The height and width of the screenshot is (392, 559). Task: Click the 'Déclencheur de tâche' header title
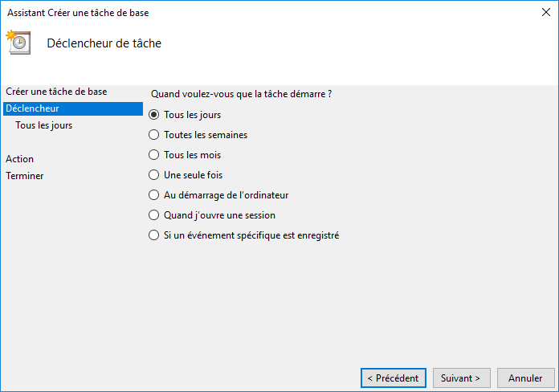104,43
